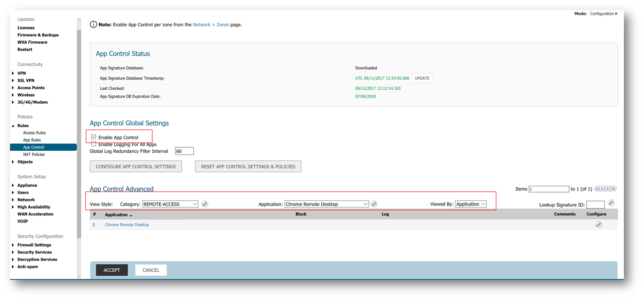Follow the Network > Zones link
Screen dimensions: 644x300
click(211, 24)
